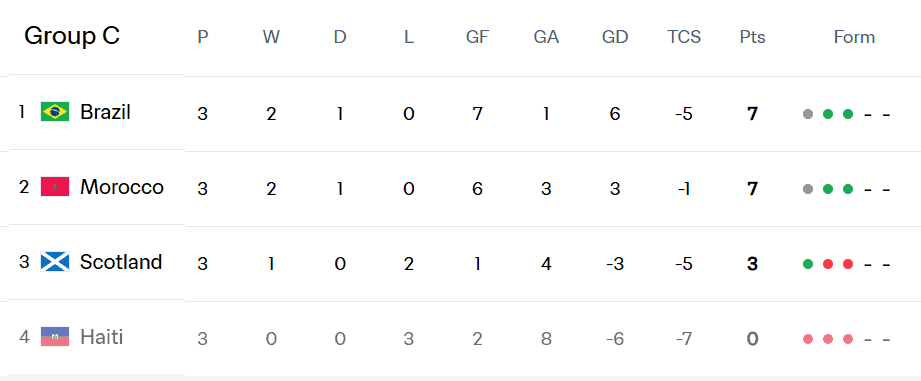
Task: Click the Pts column header
Action: 752,37
